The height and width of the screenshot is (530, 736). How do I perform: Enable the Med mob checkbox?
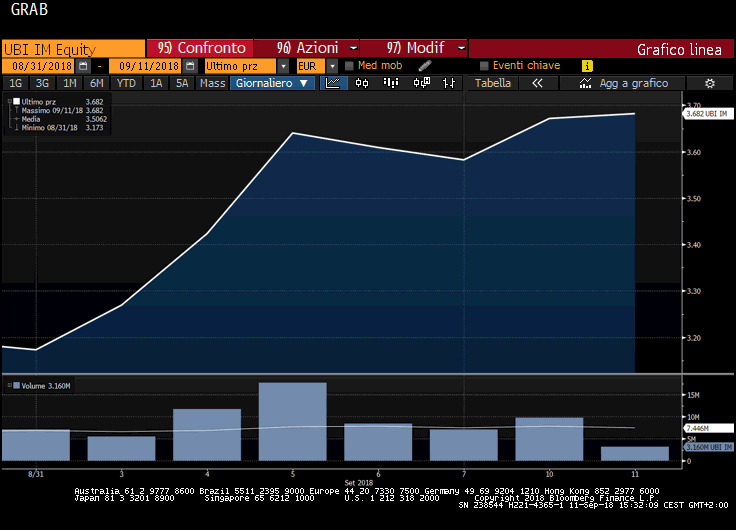[x=349, y=66]
